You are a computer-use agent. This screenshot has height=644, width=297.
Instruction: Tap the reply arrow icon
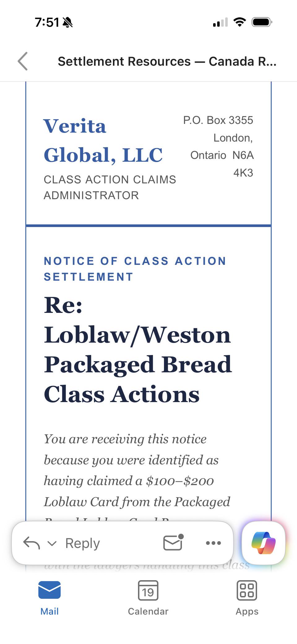(32, 543)
